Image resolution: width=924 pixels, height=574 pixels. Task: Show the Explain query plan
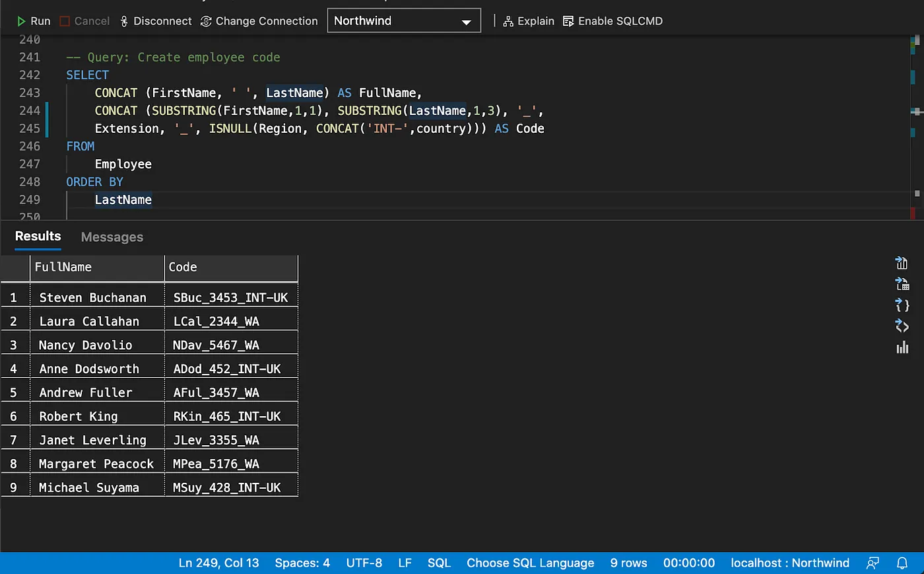529,21
